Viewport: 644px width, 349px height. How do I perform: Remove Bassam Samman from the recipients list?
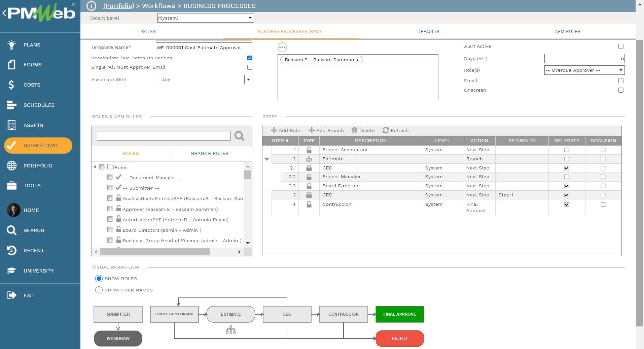pos(357,60)
